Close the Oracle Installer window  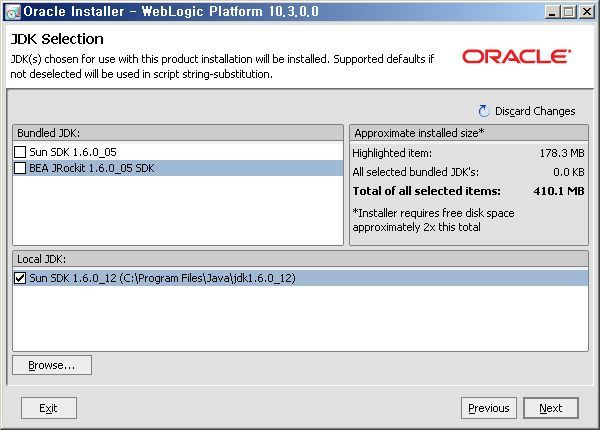(x=586, y=12)
